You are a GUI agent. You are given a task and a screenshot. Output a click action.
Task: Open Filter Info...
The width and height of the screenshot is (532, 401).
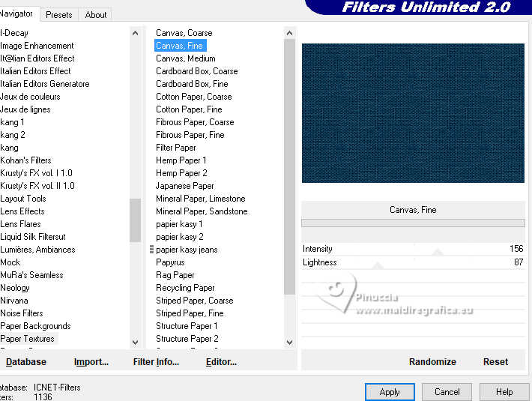coord(156,361)
